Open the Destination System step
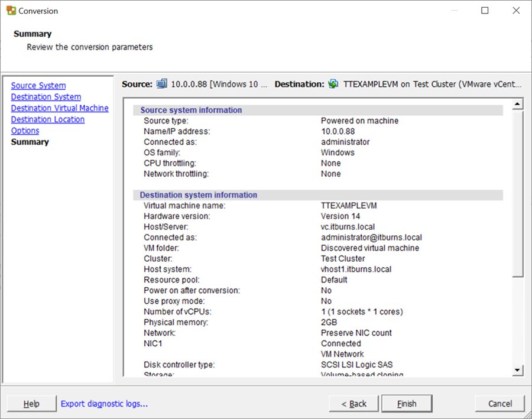Image resolution: width=532 pixels, height=419 pixels. tap(46, 96)
